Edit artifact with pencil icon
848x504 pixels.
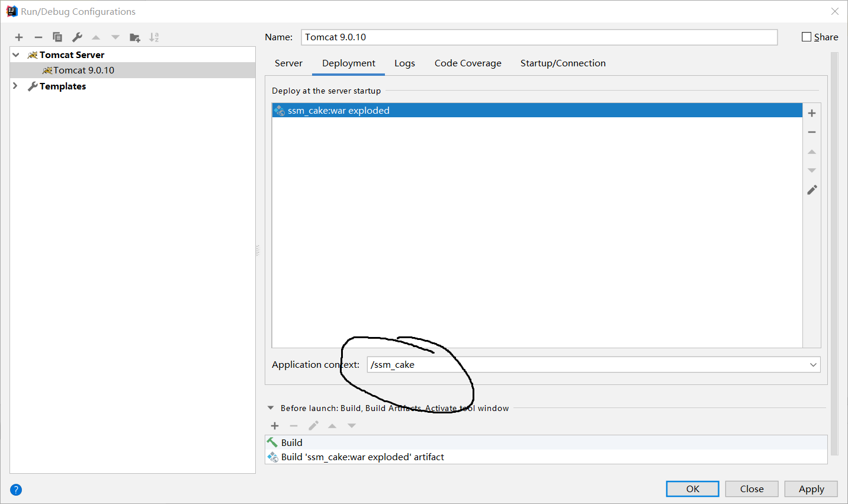click(812, 190)
